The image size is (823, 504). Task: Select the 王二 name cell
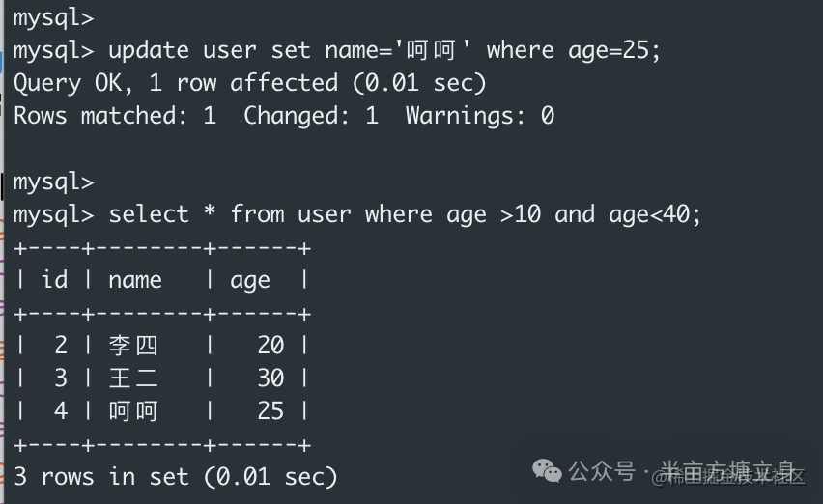click(x=133, y=378)
